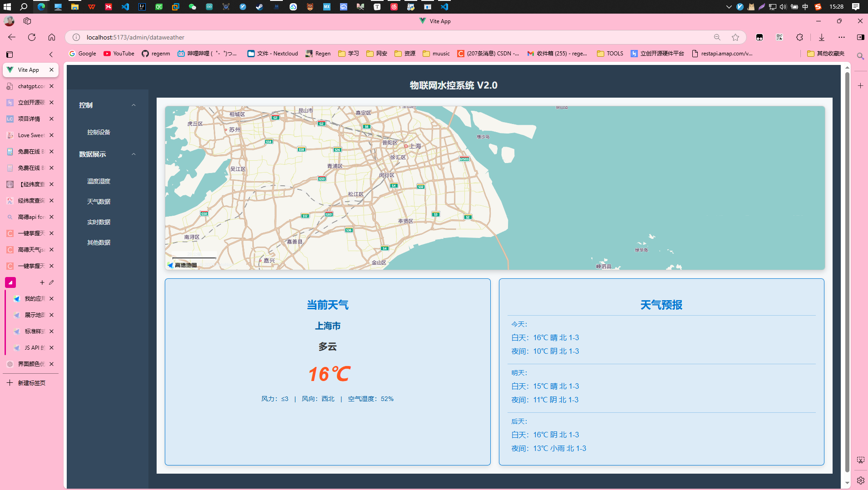868x490 pixels.
Task: Open 其他收藏夹 folder
Action: pyautogui.click(x=826, y=53)
